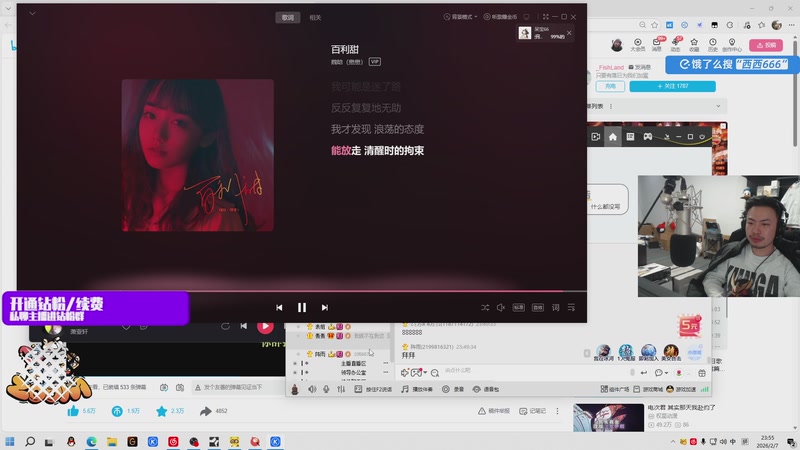Open Bilibili 动态 updates icon
Image resolution: width=800 pixels, height=450 pixels.
[x=676, y=44]
